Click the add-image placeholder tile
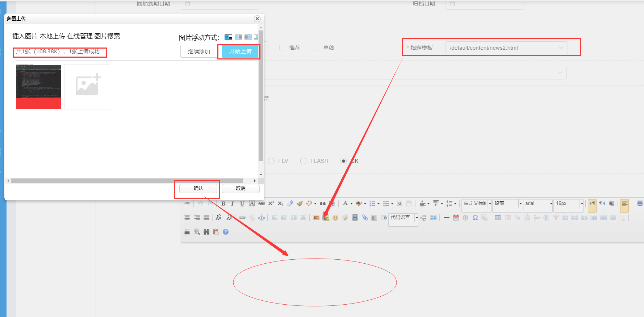 [x=87, y=87]
